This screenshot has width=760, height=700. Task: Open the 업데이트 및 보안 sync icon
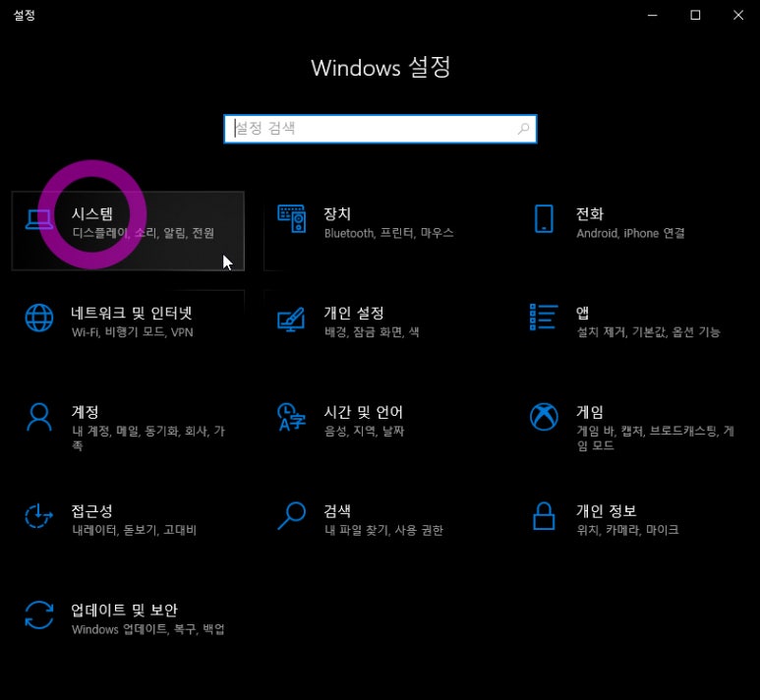(39, 614)
